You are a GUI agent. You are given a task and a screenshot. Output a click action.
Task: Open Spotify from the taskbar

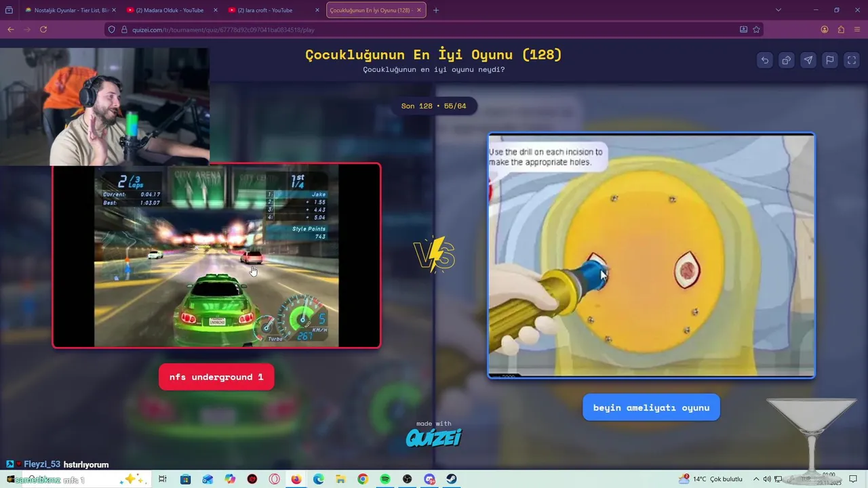(385, 479)
